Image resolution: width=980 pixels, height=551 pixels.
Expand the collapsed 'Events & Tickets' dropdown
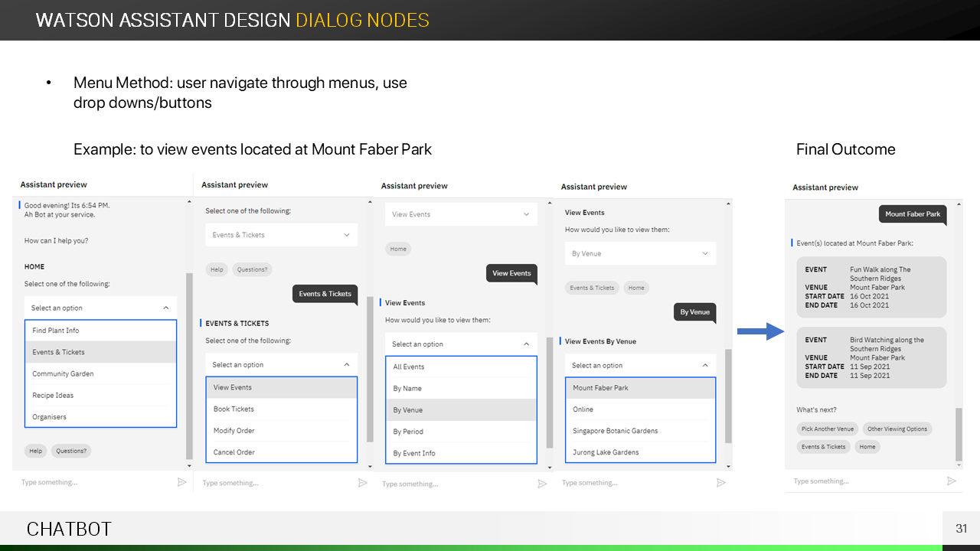347,235
